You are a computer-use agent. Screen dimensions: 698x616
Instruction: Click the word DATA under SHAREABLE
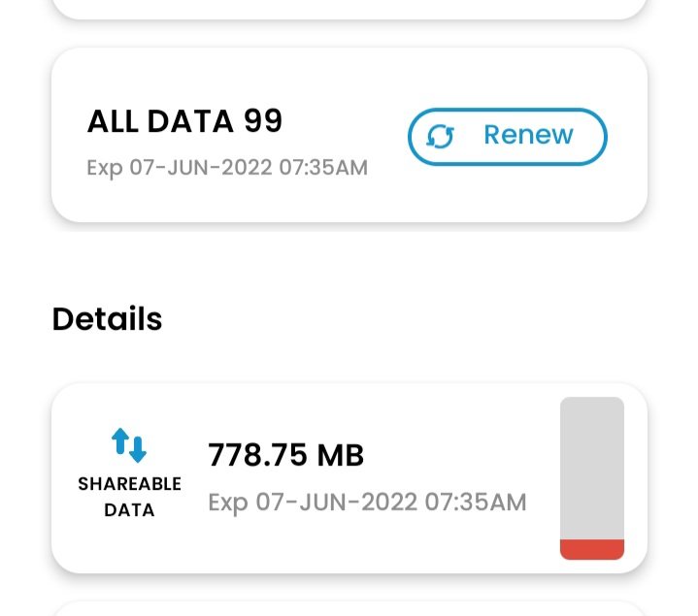(x=129, y=509)
